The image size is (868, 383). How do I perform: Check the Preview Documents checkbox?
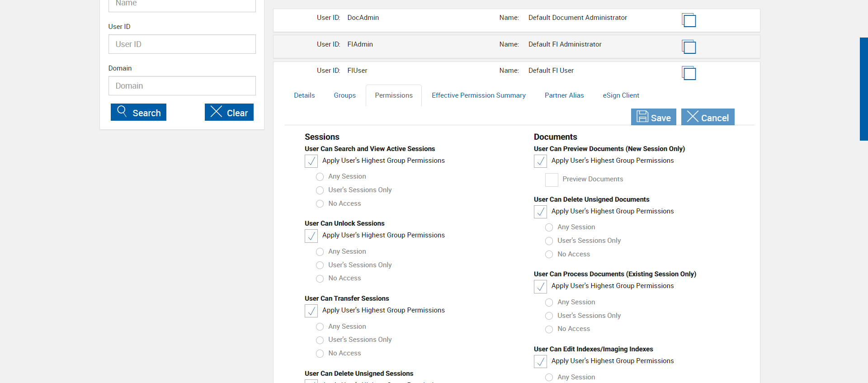pos(552,180)
